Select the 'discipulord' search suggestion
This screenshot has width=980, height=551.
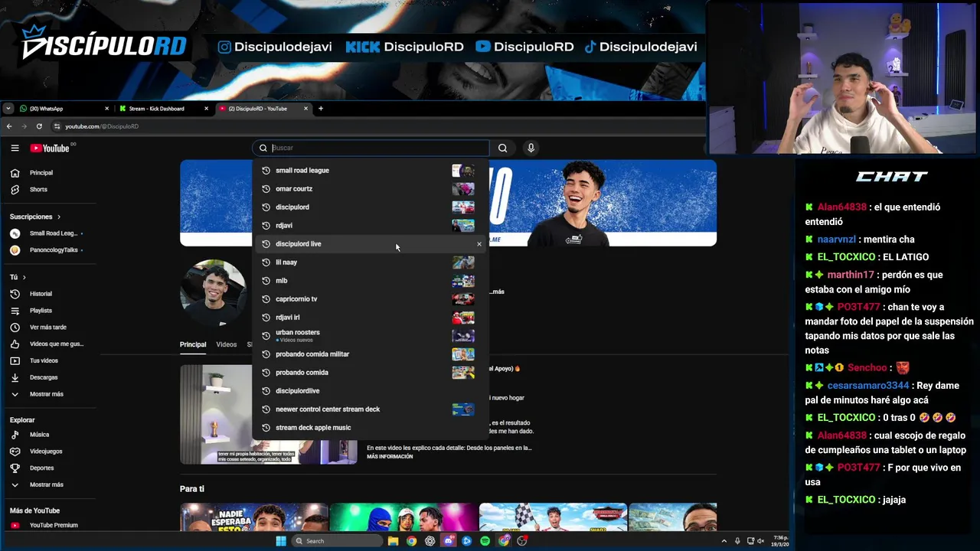point(371,207)
